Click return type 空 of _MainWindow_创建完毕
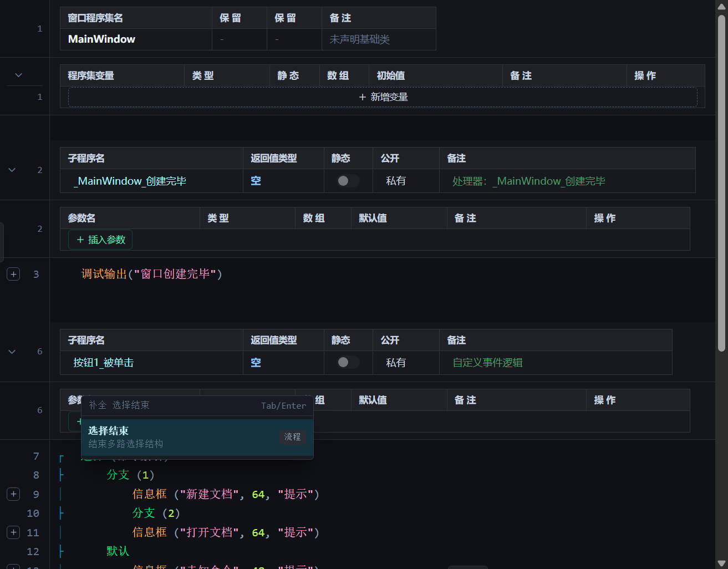Image resolution: width=728 pixels, height=569 pixels. [256, 181]
